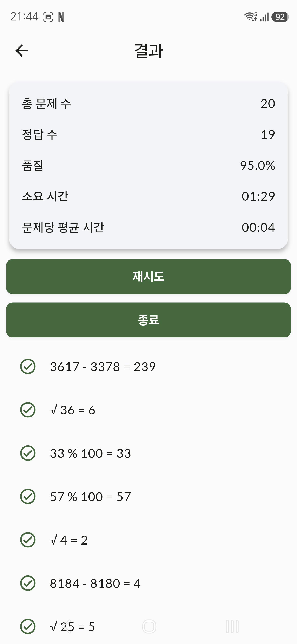Screen dimensions: 297x644
Task: Select the 품질 row showing 95.0%
Action: (148, 165)
